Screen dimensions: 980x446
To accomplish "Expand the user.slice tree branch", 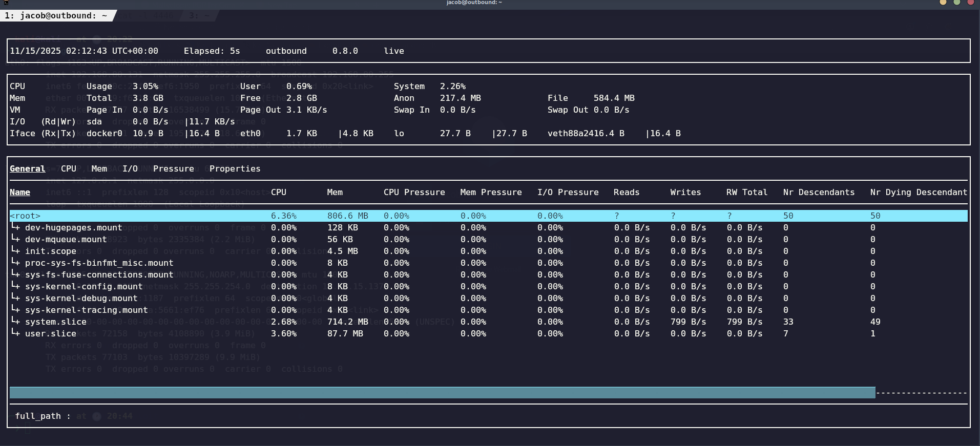I will click(x=15, y=333).
